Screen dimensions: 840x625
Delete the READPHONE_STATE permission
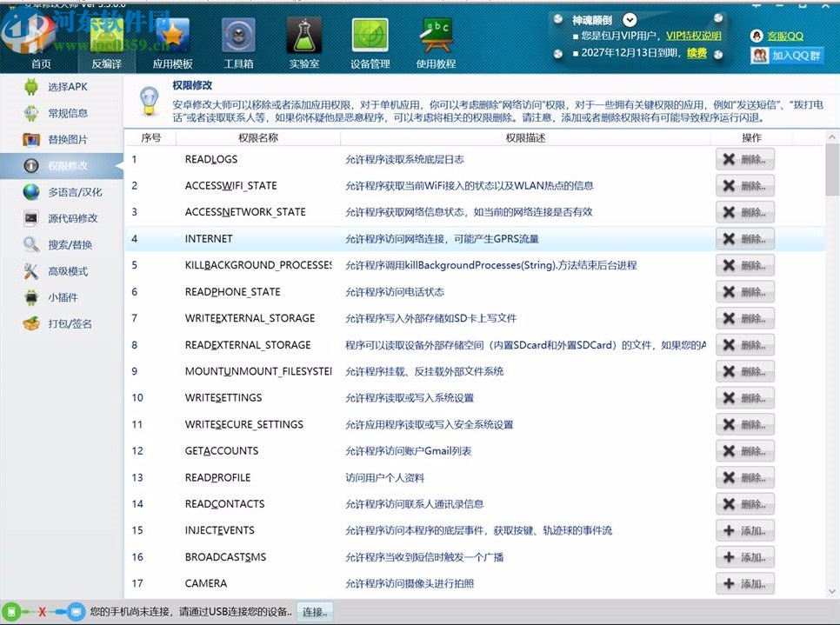[x=745, y=292]
